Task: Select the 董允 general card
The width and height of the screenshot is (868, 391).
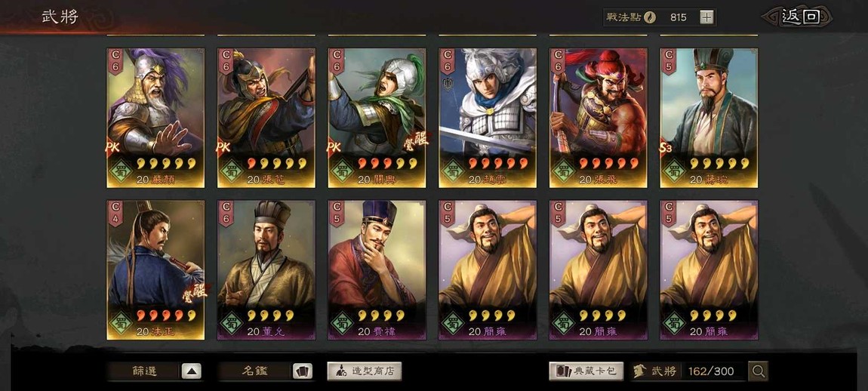Action: point(266,270)
